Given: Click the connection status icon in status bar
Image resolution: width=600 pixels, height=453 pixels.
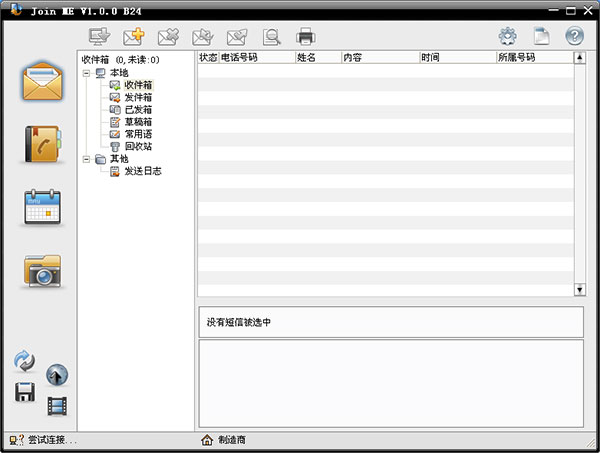Looking at the screenshot, I should (16, 440).
